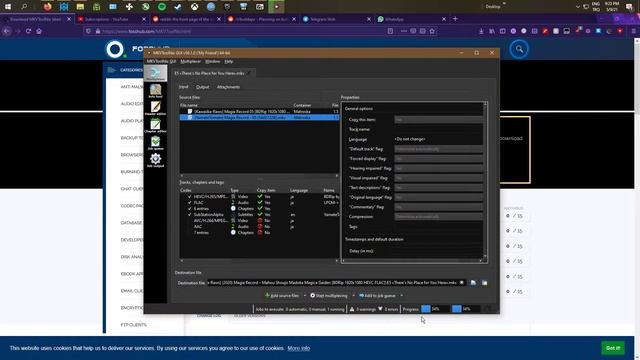The image size is (640, 360).
Task: Open the Multiplexer tool in MKVToolNix sidebar
Action: (156, 73)
